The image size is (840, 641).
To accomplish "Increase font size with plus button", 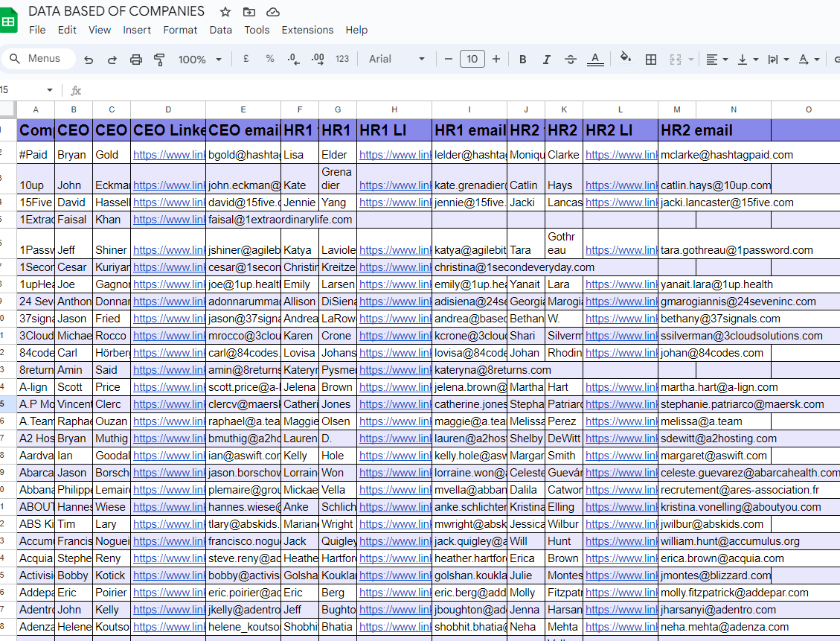I will (x=496, y=59).
